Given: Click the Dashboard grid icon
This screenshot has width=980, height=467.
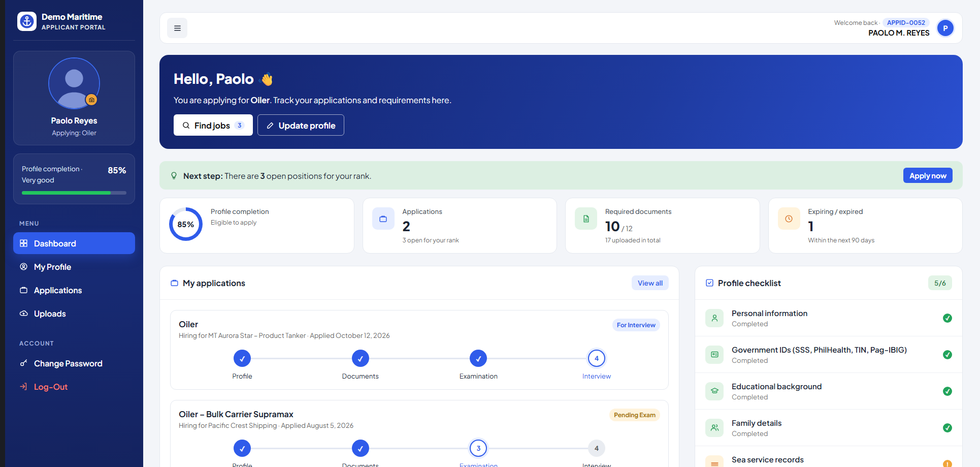Looking at the screenshot, I should pos(23,243).
